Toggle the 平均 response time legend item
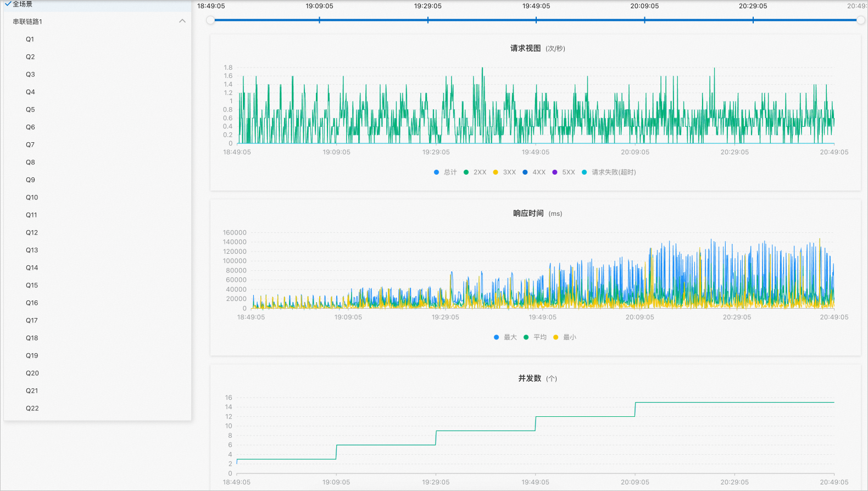Screen dimensions: 868x491 (535, 337)
